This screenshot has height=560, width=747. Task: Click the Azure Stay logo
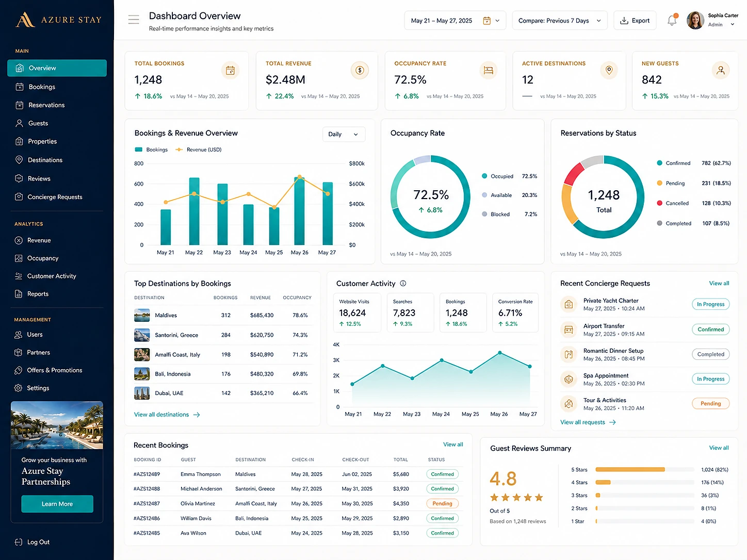coord(58,20)
